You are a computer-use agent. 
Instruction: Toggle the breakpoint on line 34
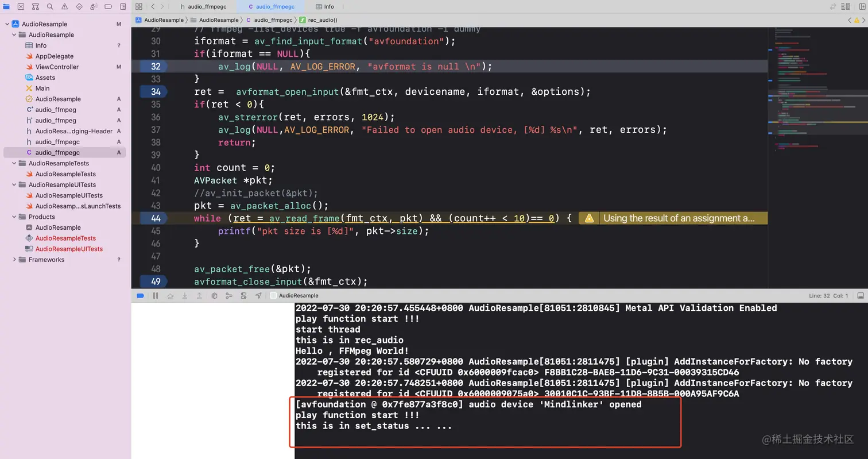tap(154, 92)
